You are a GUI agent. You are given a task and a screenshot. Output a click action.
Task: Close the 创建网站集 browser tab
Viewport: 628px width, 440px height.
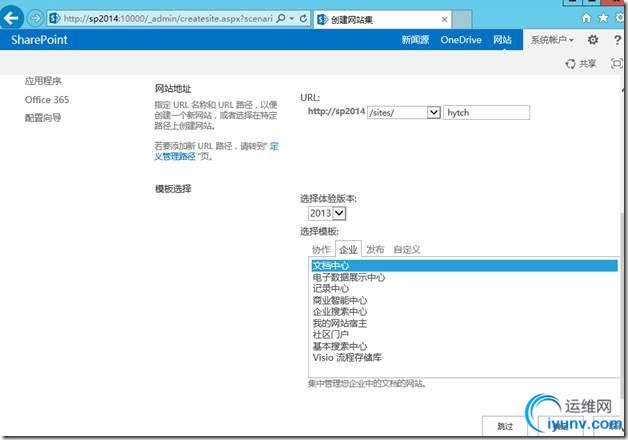click(x=444, y=19)
